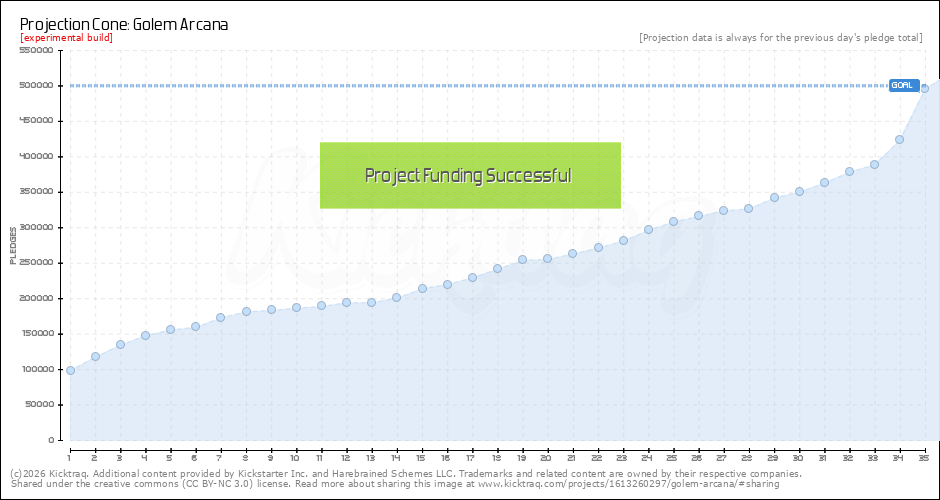Image resolution: width=940 pixels, height=500 pixels.
Task: Click the blue GOAL badge
Action: pos(903,85)
